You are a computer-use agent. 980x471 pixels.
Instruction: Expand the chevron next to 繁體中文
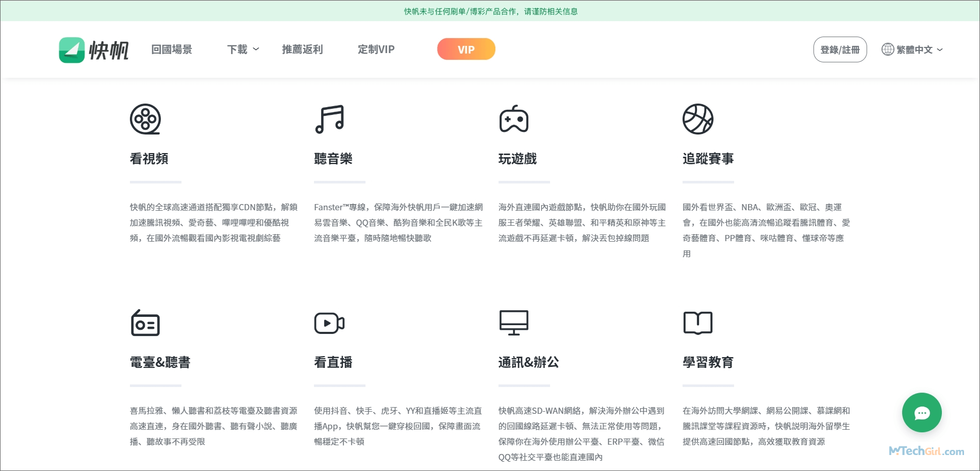click(939, 49)
